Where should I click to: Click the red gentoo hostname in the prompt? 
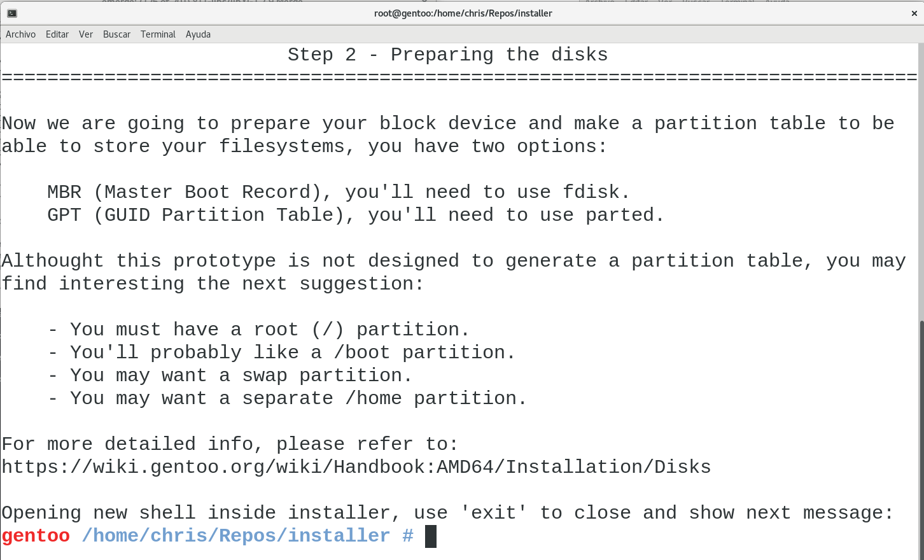click(36, 536)
